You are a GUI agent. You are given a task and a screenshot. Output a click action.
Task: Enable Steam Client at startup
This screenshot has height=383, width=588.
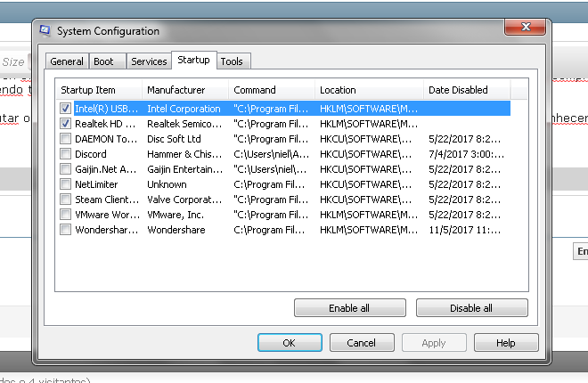click(66, 200)
